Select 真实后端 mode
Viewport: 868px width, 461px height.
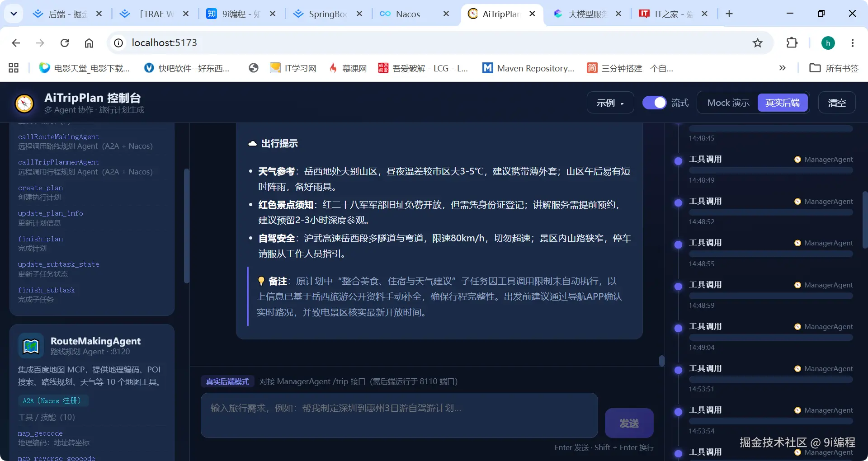(x=782, y=103)
